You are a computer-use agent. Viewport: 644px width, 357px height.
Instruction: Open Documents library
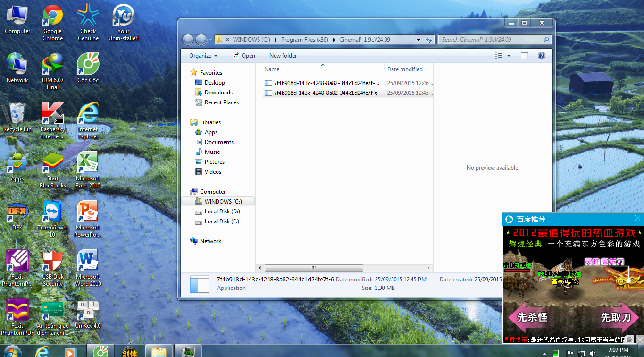point(219,142)
